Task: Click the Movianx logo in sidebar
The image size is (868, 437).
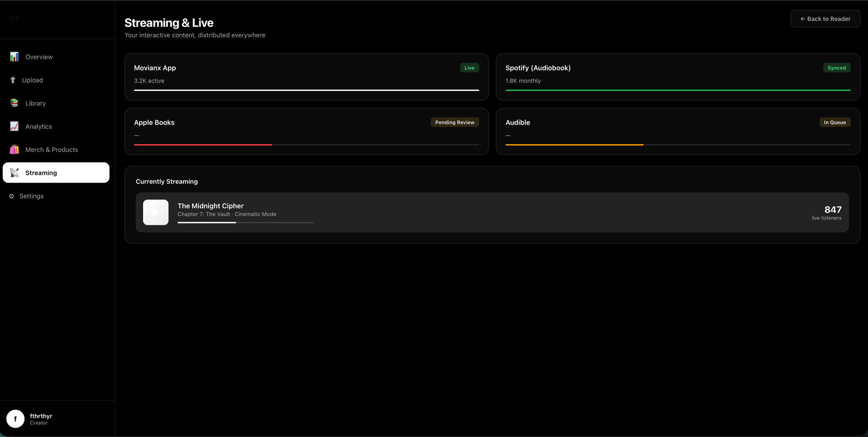Action: pos(14,19)
